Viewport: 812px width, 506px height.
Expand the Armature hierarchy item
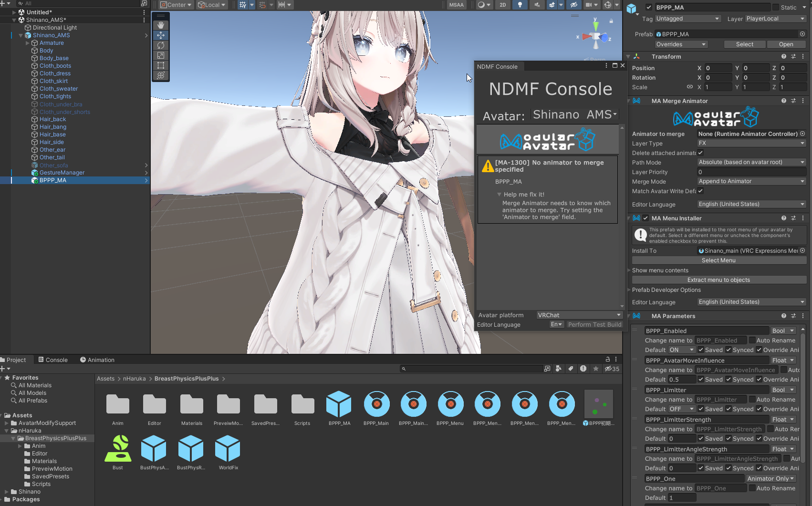point(28,43)
